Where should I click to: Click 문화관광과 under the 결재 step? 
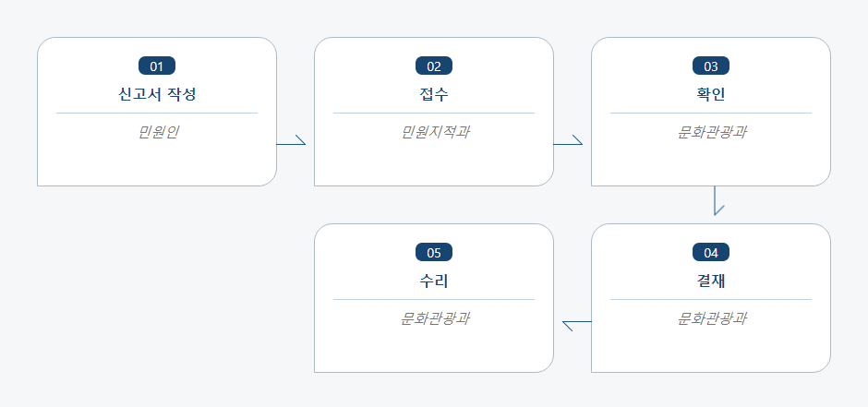point(711,318)
